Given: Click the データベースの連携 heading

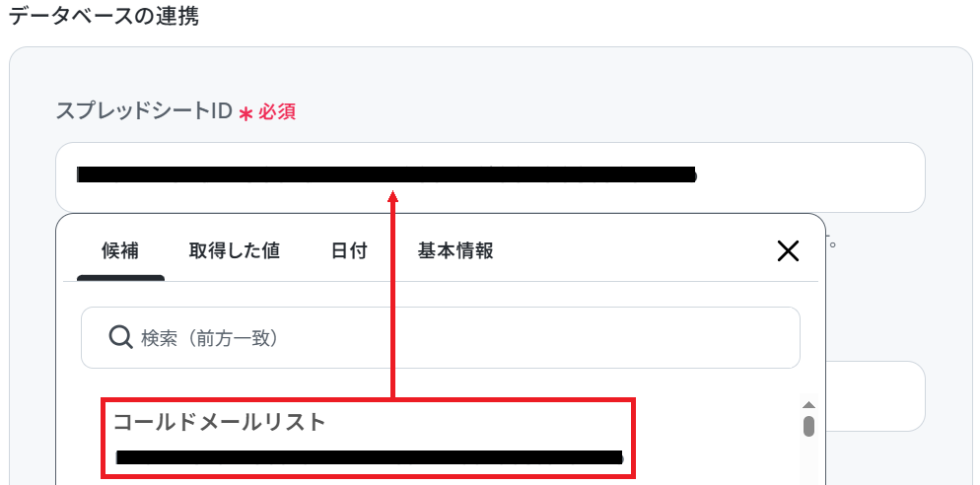Looking at the screenshot, I should click(104, 16).
